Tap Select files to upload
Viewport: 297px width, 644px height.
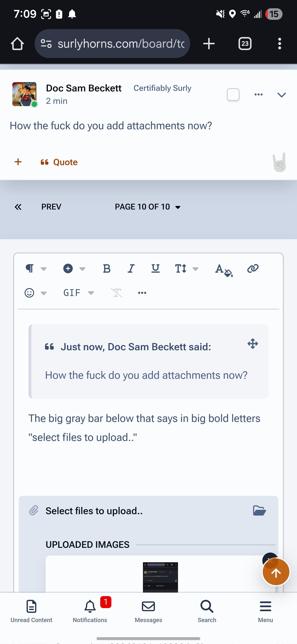coord(94,511)
